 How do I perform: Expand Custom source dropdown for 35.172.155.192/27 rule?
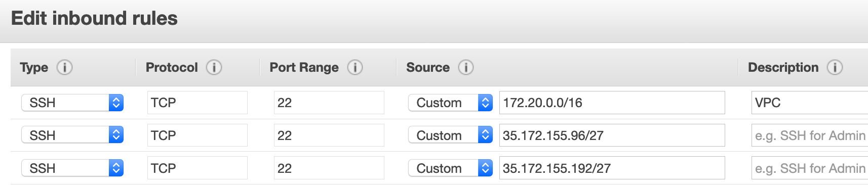(x=450, y=168)
